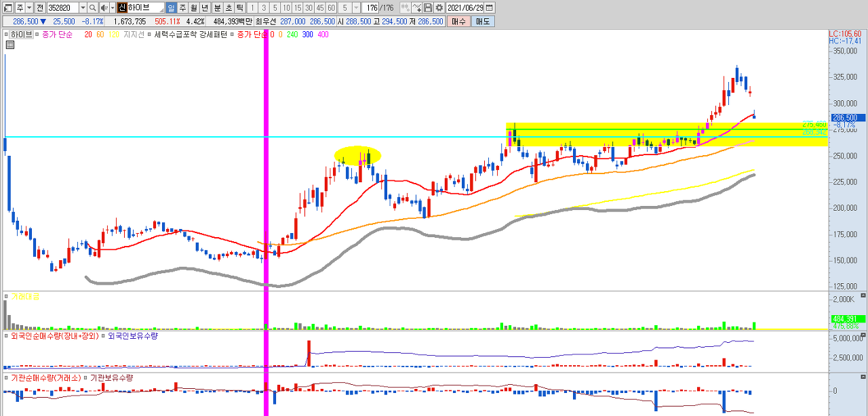Screen dimensions: 868x416
Task: Click the 신 badge before 하이브
Action: click(121, 7)
